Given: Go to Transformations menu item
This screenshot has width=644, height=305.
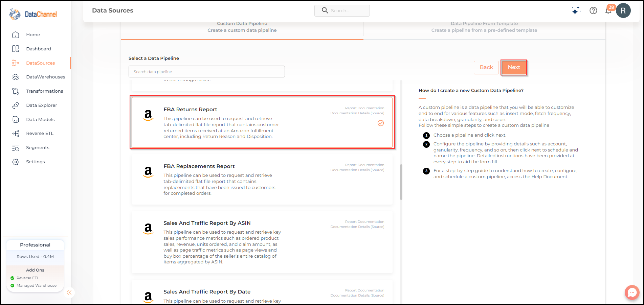Looking at the screenshot, I should (44, 91).
